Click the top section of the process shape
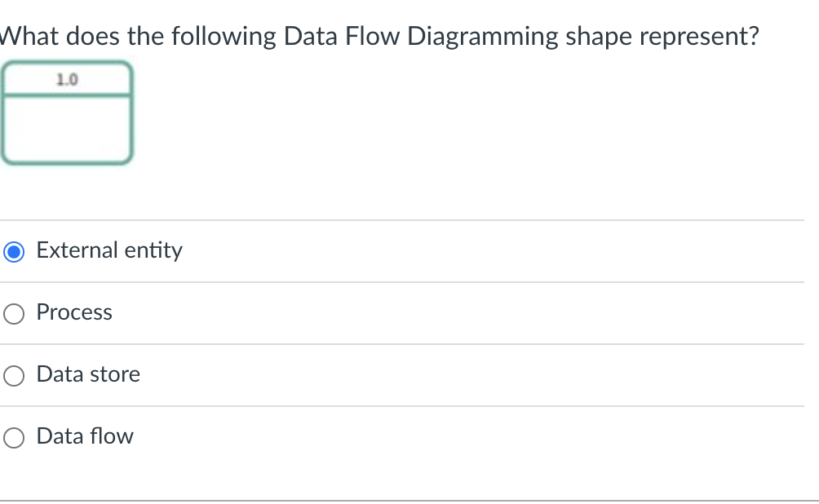Viewport: 819px width, 504px height. [68, 78]
